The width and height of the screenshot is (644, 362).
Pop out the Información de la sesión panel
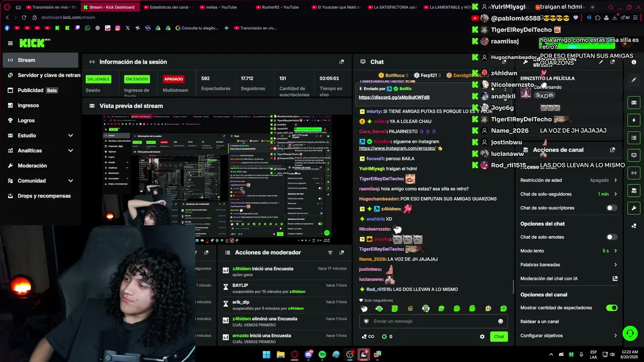(342, 62)
